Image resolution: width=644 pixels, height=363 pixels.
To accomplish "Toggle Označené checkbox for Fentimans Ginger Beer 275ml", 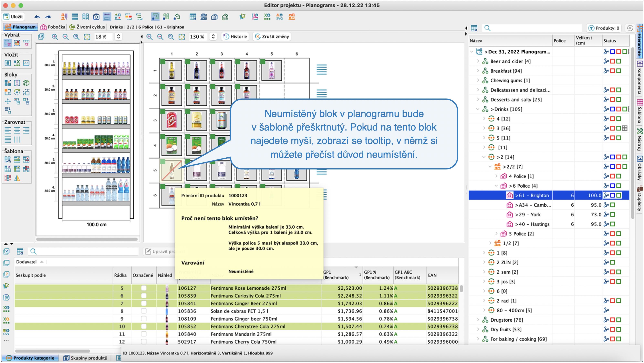I will pyautogui.click(x=144, y=303).
